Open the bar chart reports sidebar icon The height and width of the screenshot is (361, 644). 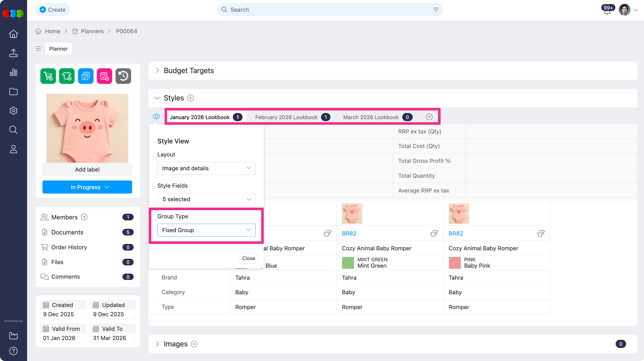pos(13,72)
